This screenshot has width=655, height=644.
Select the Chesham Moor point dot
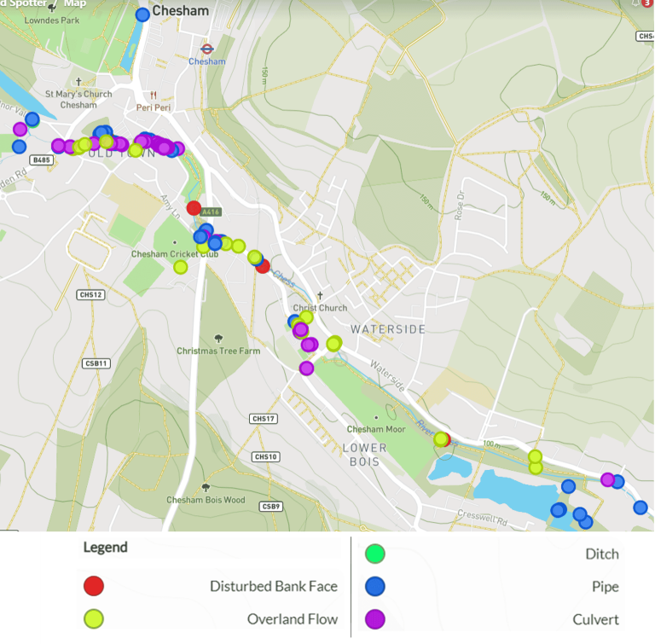point(376,417)
